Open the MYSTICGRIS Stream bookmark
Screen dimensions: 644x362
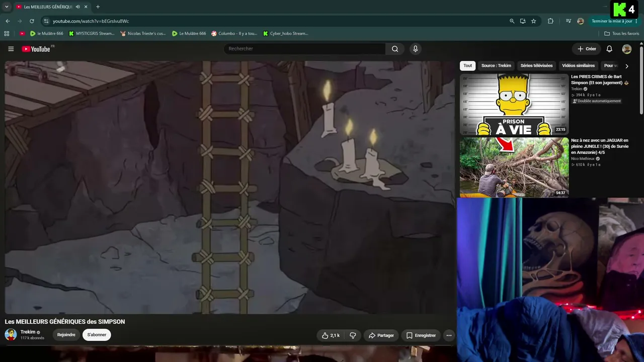(92, 34)
